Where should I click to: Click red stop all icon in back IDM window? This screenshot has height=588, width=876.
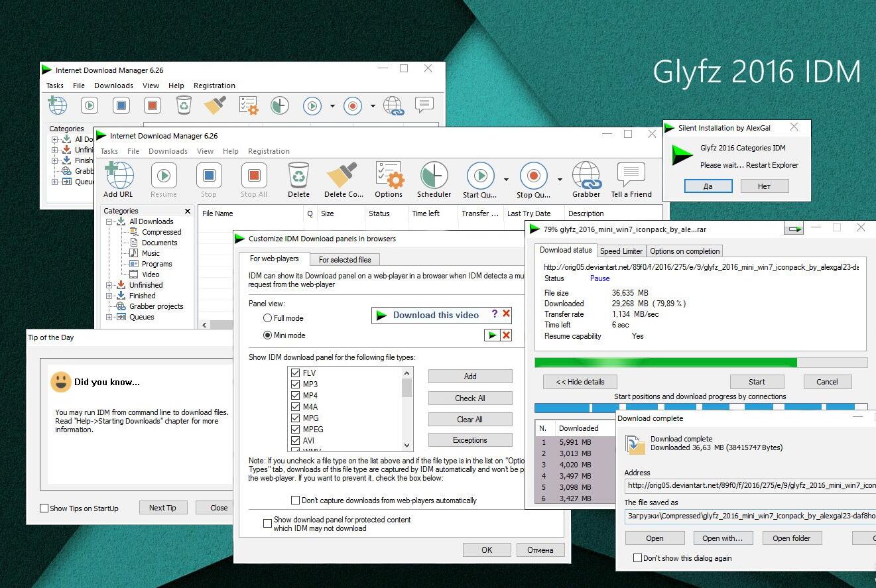point(153,105)
